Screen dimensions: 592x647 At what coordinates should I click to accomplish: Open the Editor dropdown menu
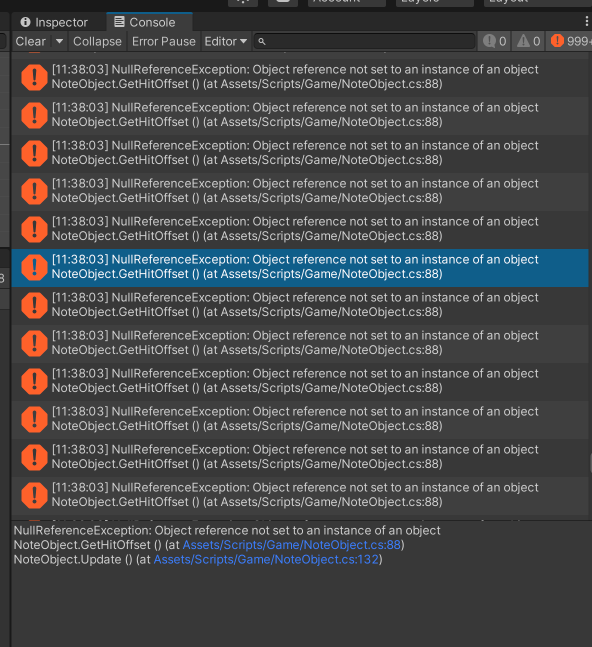226,41
